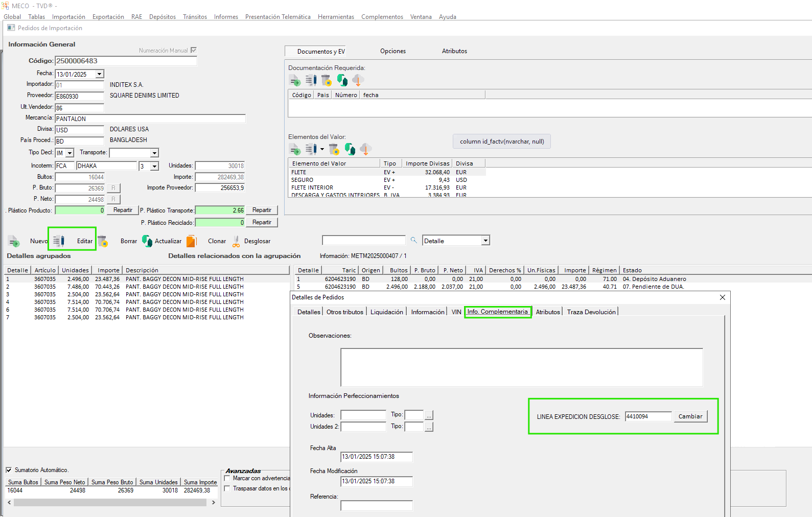Click the Nuevo add-document icon
Screen dimensions: 812x517
[14, 241]
